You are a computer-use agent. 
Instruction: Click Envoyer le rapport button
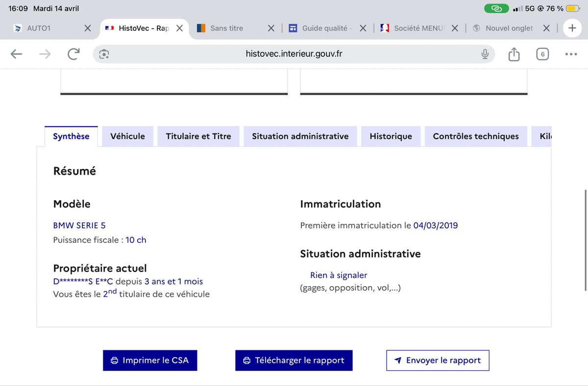click(x=438, y=361)
